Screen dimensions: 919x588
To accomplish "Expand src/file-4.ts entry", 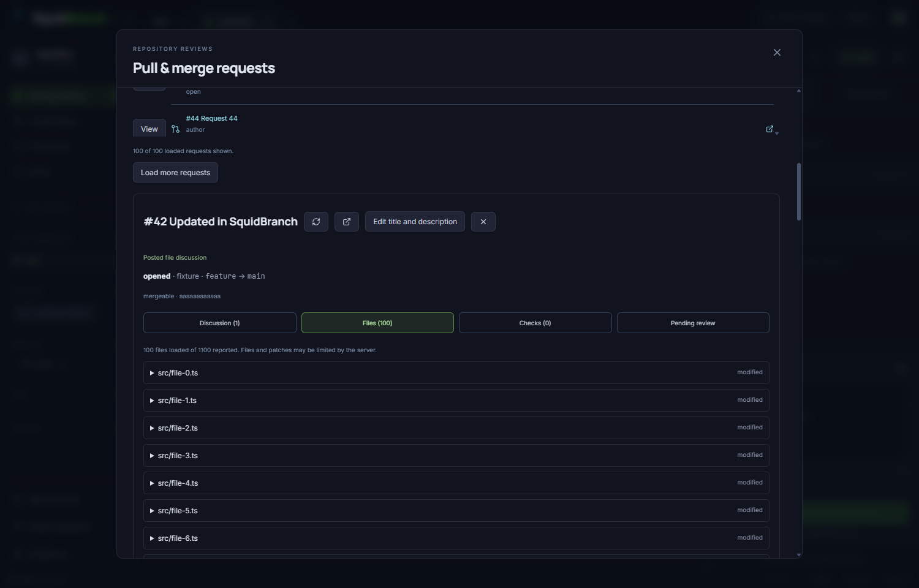I will coord(456,483).
